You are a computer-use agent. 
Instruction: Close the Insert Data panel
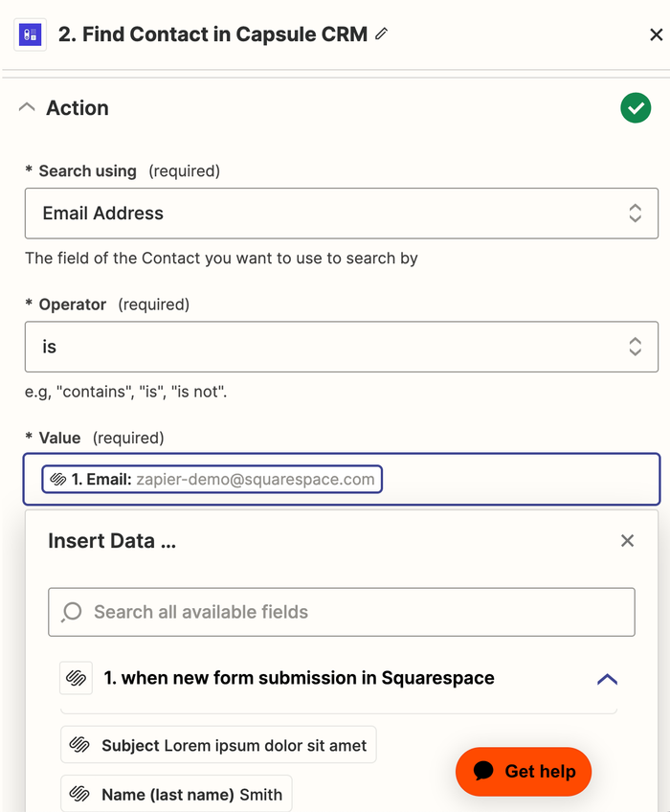pyautogui.click(x=627, y=541)
